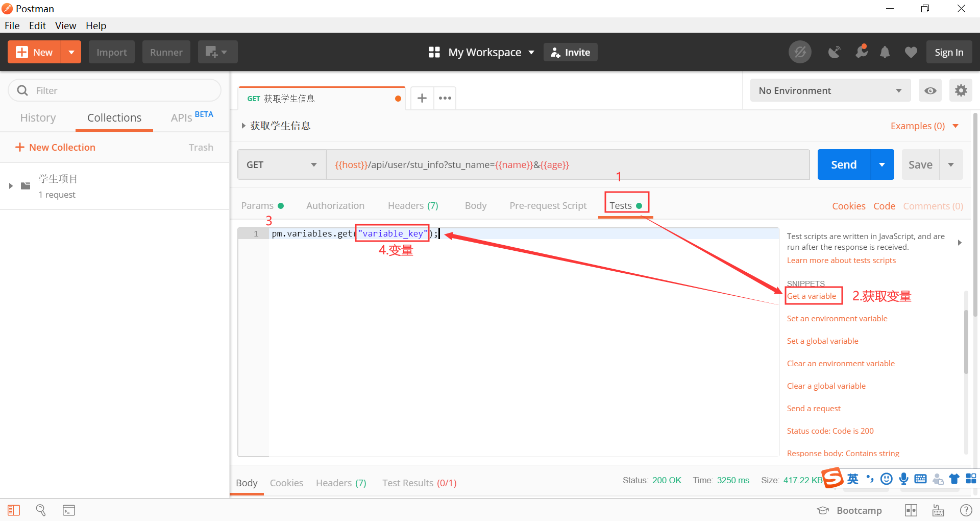Open the Authorization tab
This screenshot has width=980, height=521.
[335, 205]
